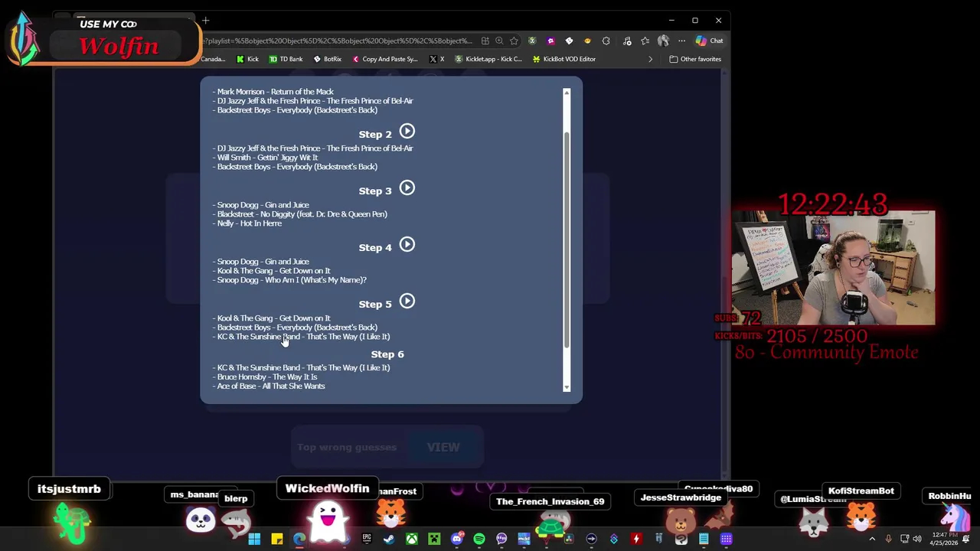Click the scroll-down arrow of the steps list
This screenshot has height=551, width=980.
click(567, 388)
